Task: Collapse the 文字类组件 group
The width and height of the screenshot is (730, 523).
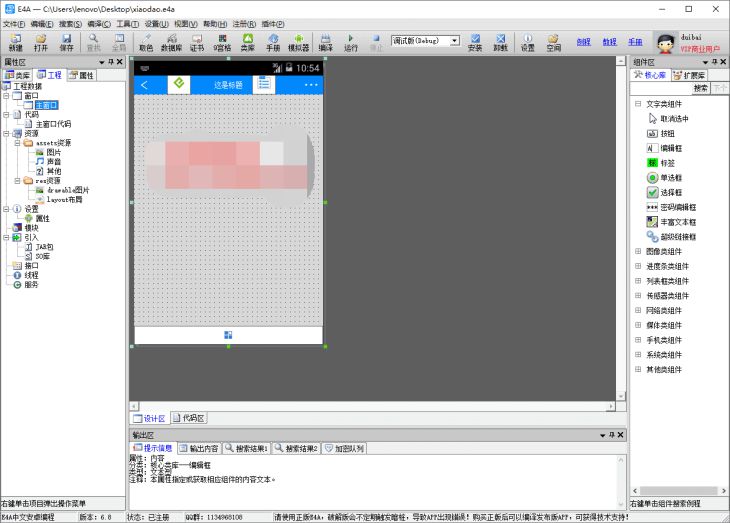Action: 638,104
